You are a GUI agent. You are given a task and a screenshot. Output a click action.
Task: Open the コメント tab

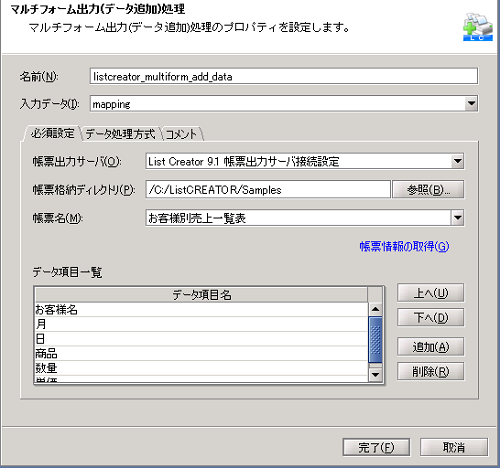coord(182,134)
